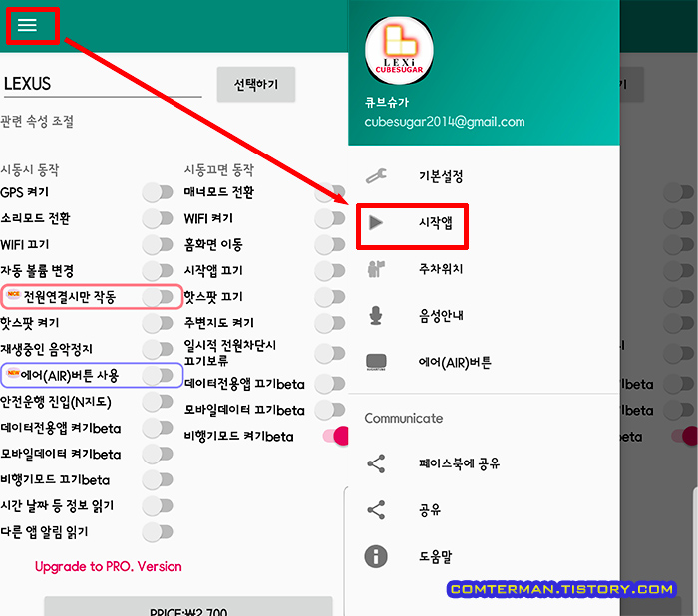Viewport: 698px width, 616px height.
Task: Click Upgrade to PRO. Version link
Action: [x=108, y=566]
